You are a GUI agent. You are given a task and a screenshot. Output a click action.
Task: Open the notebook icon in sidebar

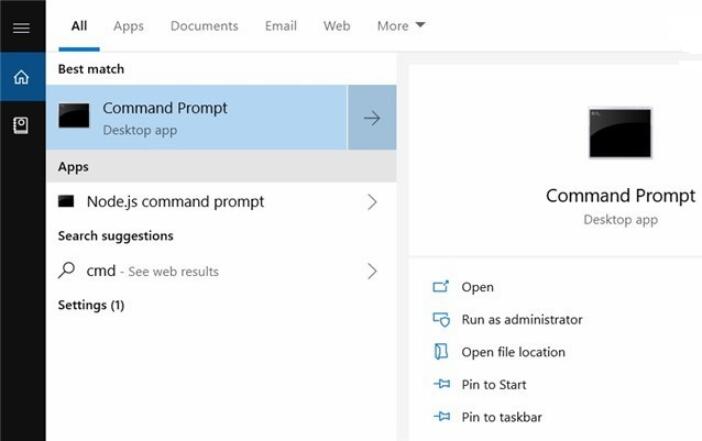[x=21, y=125]
